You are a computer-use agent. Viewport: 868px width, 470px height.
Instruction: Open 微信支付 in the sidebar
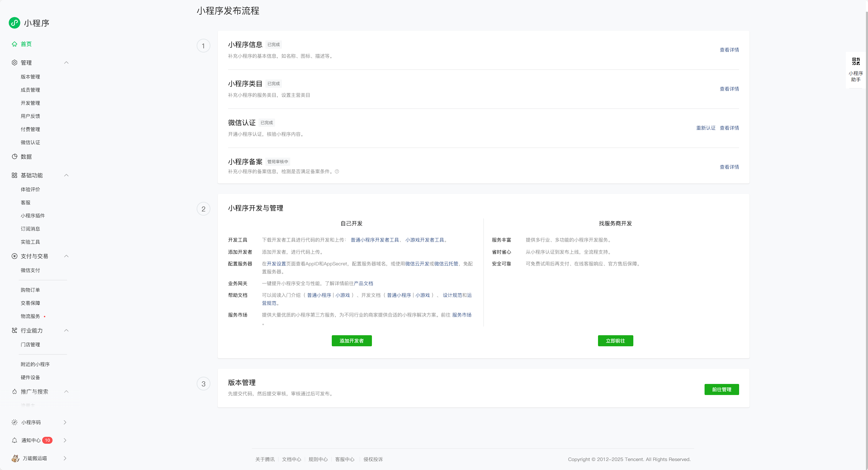tap(30, 270)
